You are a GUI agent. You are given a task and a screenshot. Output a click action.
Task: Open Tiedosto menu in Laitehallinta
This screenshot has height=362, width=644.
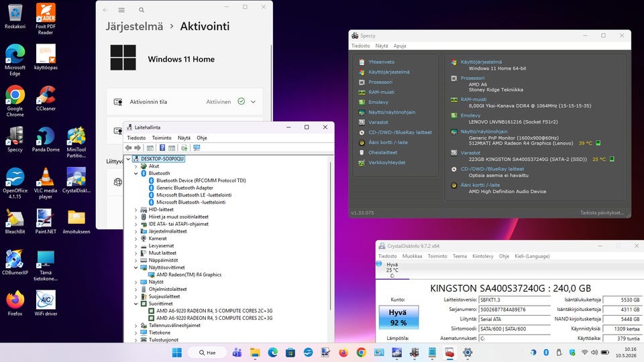click(x=136, y=138)
